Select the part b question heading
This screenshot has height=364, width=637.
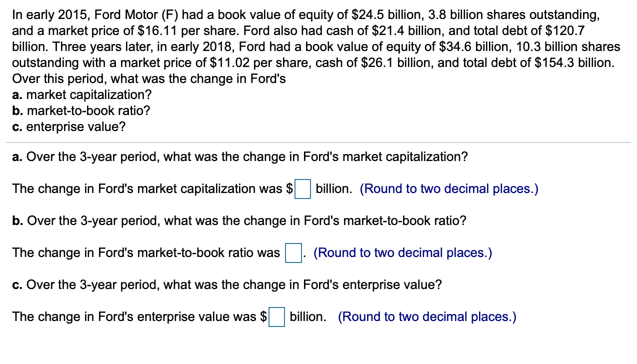(x=239, y=220)
